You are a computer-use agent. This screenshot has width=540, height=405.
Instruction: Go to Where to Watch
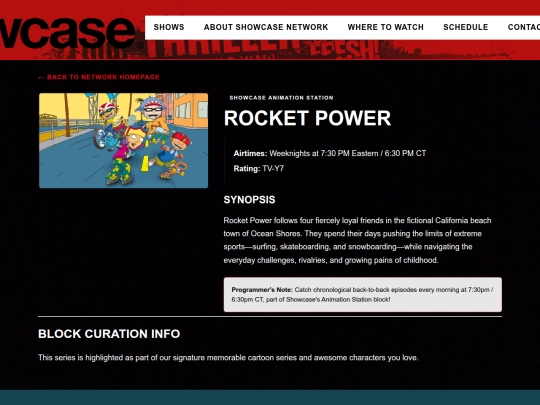pyautogui.click(x=385, y=27)
